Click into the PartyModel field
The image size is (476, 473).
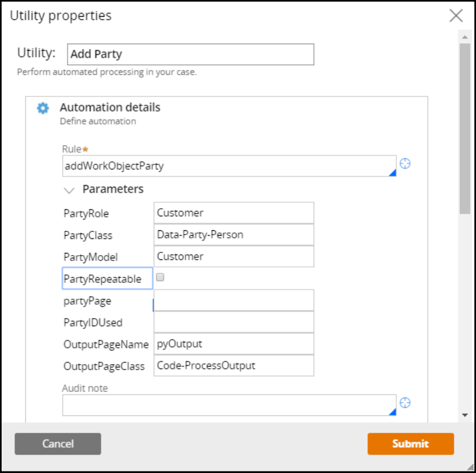point(233,257)
